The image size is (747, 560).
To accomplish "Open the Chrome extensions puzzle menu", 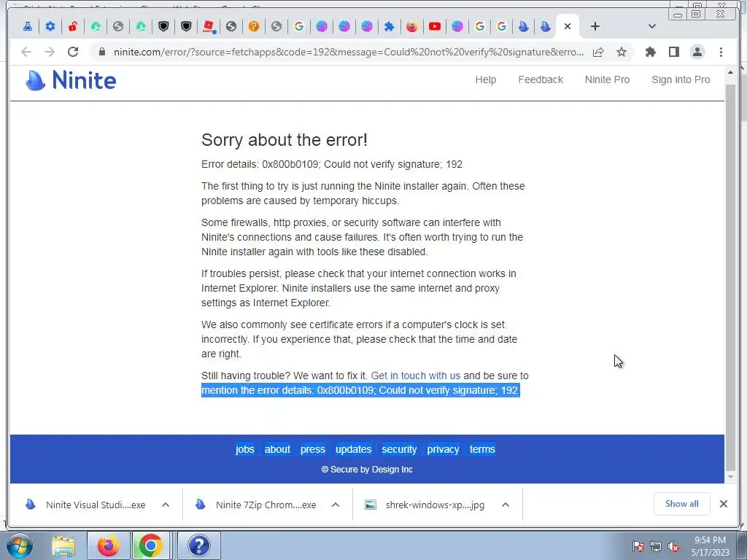I will (x=650, y=52).
